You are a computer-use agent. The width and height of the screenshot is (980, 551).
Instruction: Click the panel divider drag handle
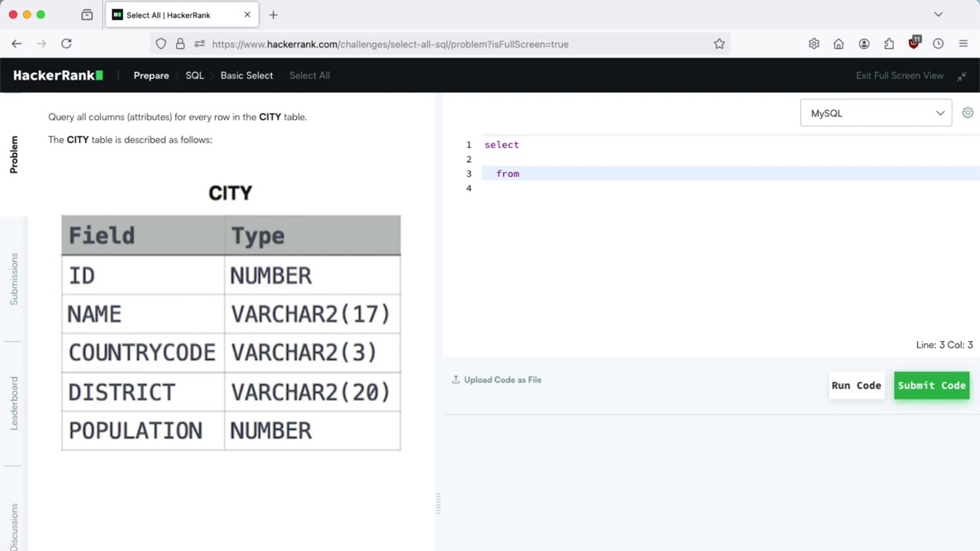click(x=439, y=504)
